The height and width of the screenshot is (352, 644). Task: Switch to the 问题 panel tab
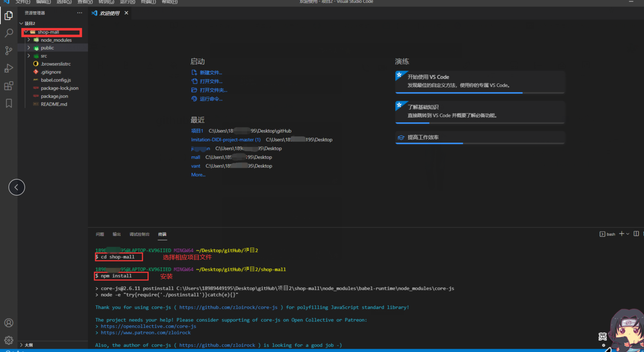(100, 234)
